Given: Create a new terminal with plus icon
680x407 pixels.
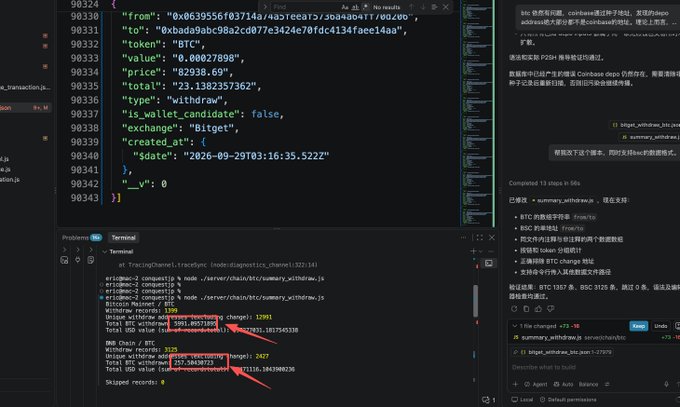Looking at the screenshot, I should click(x=473, y=251).
